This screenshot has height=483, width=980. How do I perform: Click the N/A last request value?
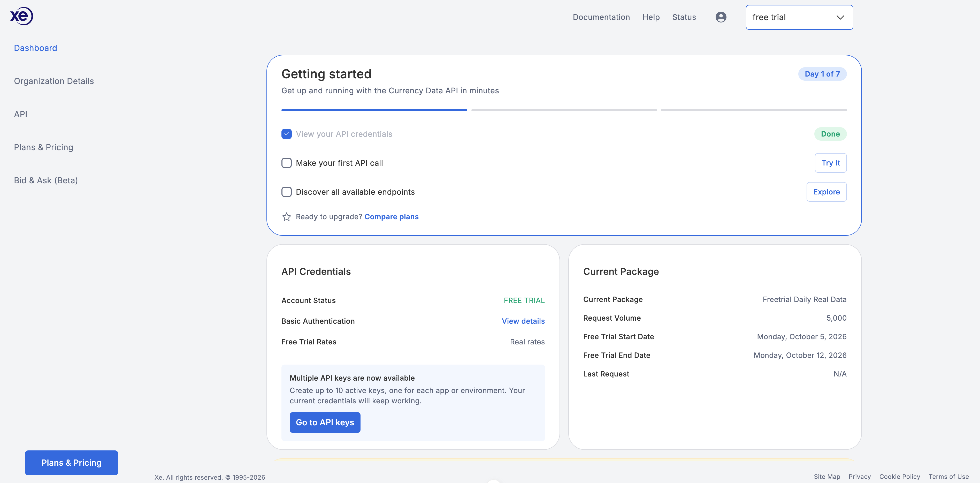click(x=840, y=374)
